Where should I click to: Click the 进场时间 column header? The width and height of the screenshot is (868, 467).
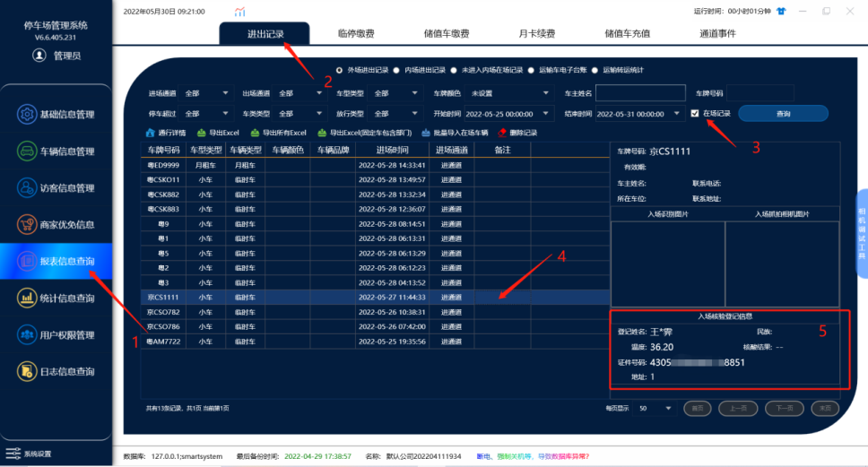[x=392, y=150]
